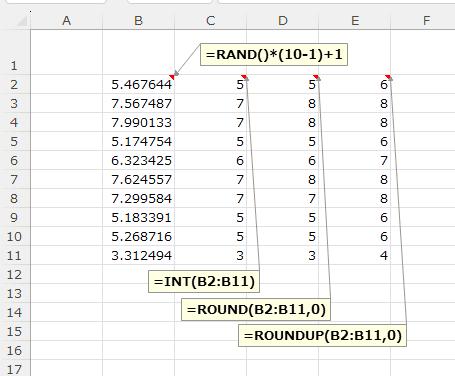Viewport: 455px width, 376px height.
Task: Click the Select All corner triangle
Action: pyautogui.click(x=22, y=21)
